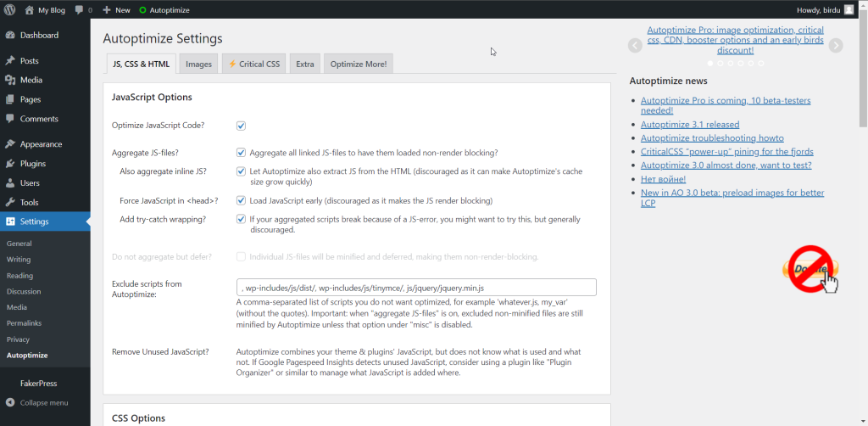Screen dimensions: 868x426
Task: Click the 'Remove Unused JavaScript?' label
Action: [x=160, y=352]
